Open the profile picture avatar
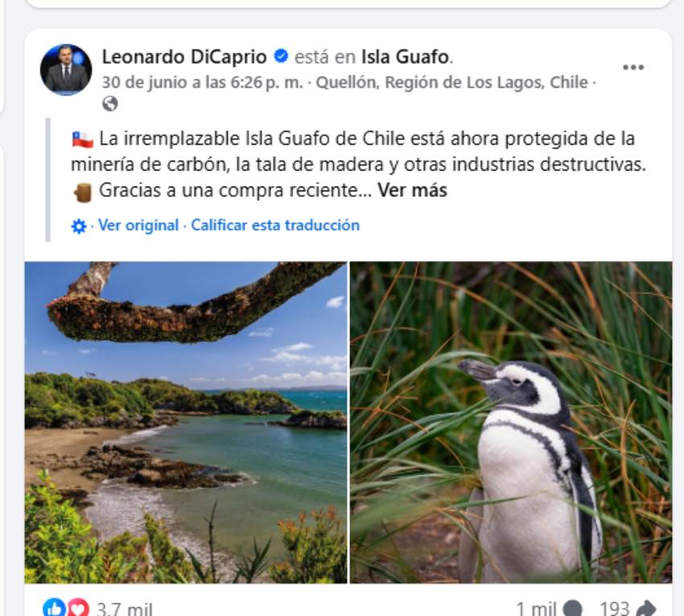 coord(66,69)
